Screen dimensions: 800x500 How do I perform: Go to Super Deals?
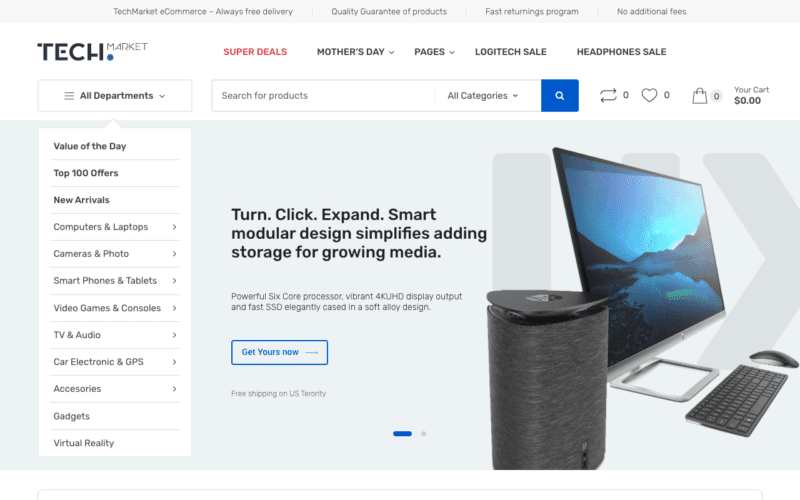[255, 52]
